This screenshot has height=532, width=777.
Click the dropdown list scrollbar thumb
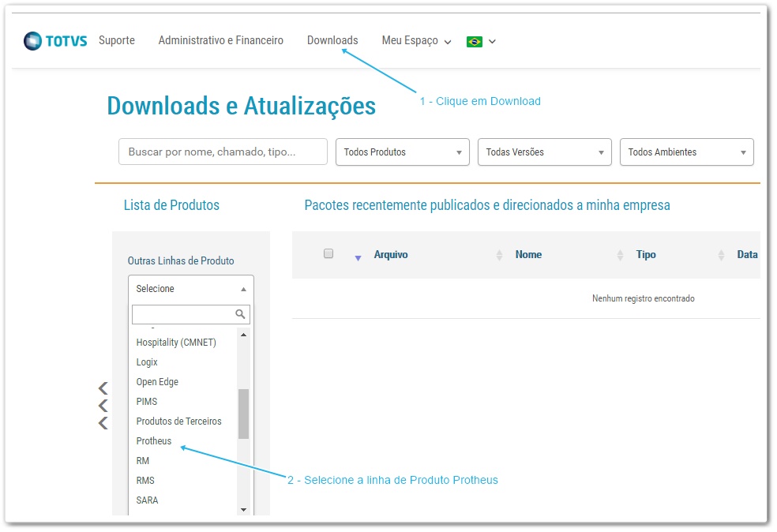[x=243, y=414]
